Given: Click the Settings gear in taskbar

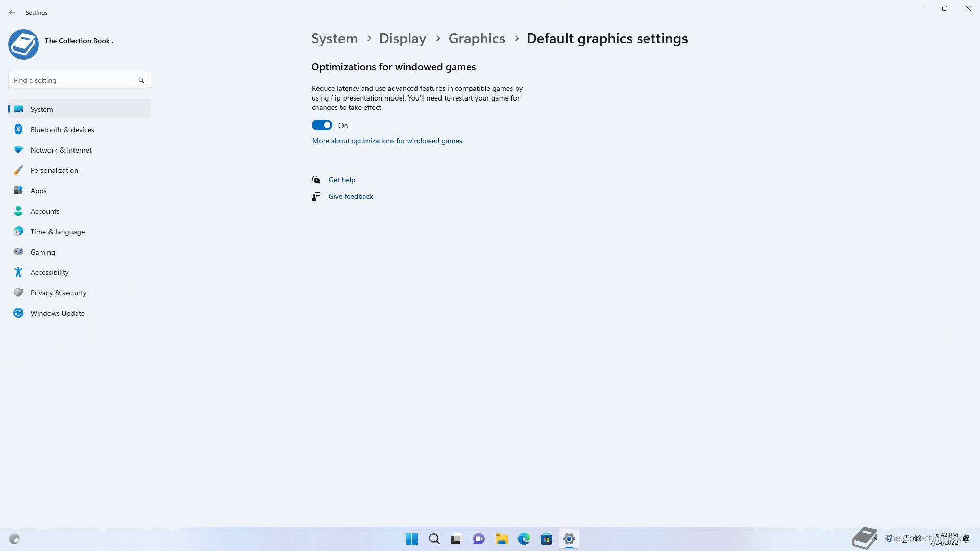Looking at the screenshot, I should point(569,539).
